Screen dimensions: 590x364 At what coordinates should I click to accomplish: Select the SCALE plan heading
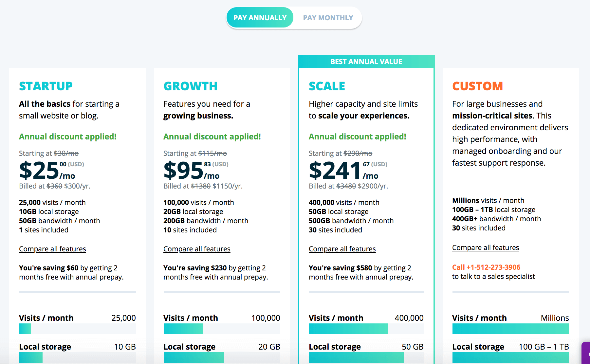pos(327,86)
